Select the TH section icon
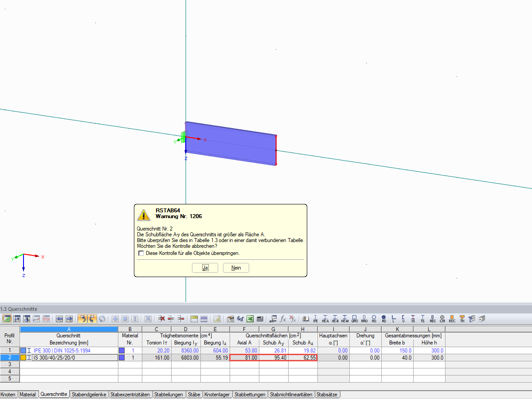The width and height of the screenshot is (532, 399). pos(462,319)
